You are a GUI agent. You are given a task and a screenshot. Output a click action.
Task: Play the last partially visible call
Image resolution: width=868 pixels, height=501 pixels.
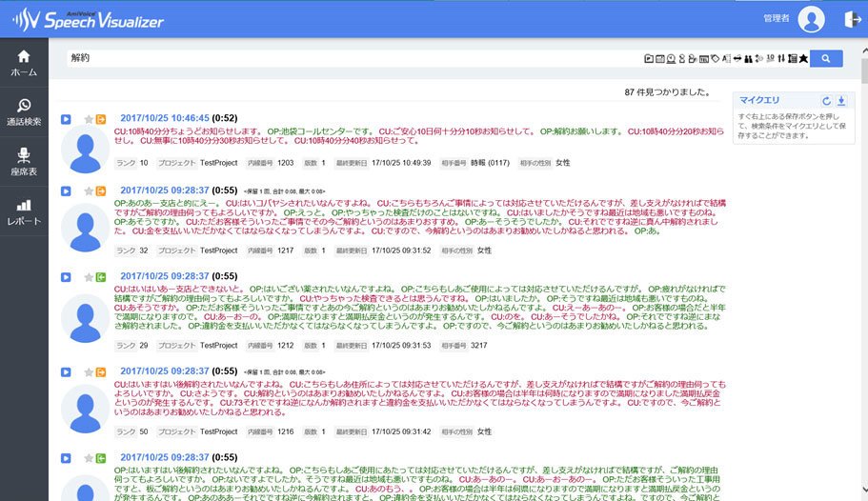click(x=66, y=458)
